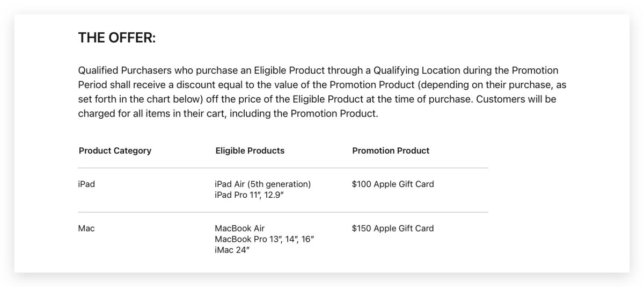This screenshot has width=644, height=287.
Task: Click the 'Eligible Products' column header
Action: tap(250, 150)
